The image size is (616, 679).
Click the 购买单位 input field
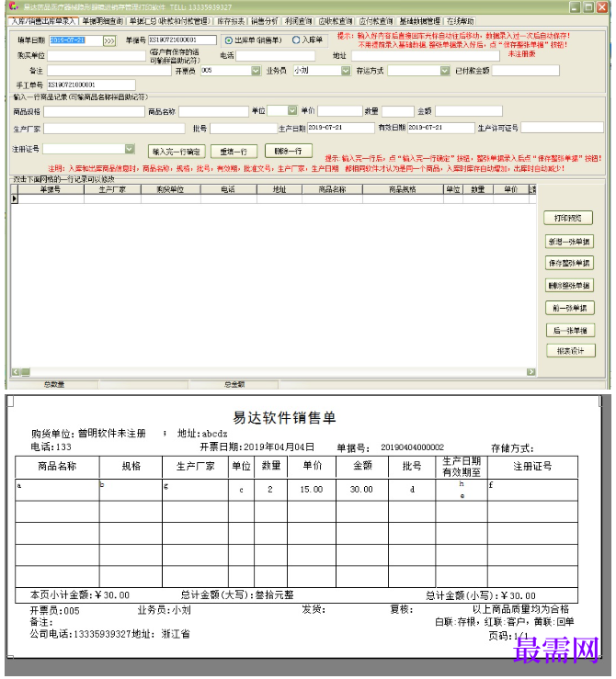[x=97, y=55]
